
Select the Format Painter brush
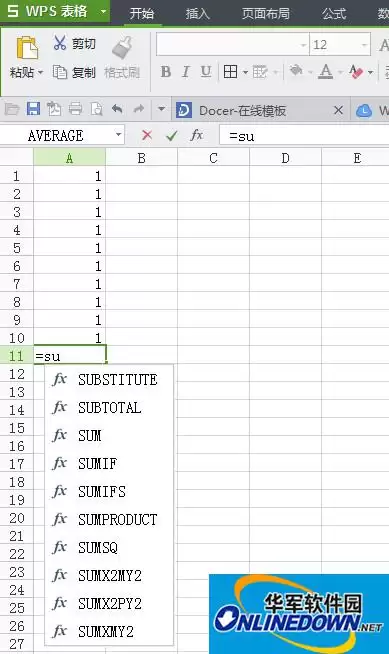click(122, 47)
